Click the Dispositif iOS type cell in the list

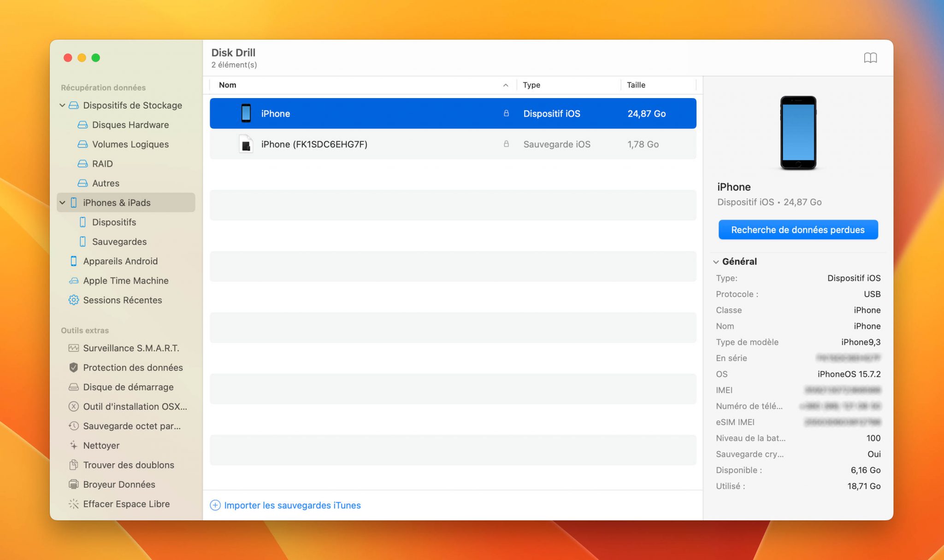[x=552, y=113]
